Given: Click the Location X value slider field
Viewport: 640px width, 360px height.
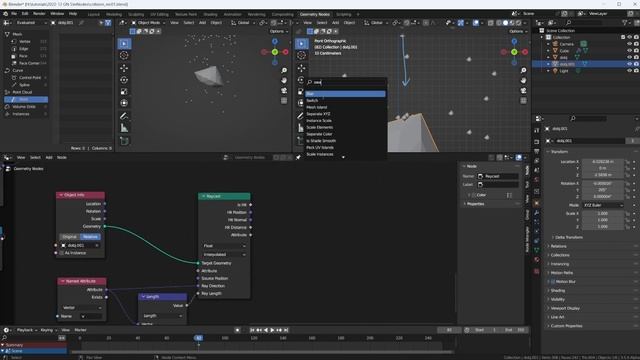Looking at the screenshot, I should 603,162.
